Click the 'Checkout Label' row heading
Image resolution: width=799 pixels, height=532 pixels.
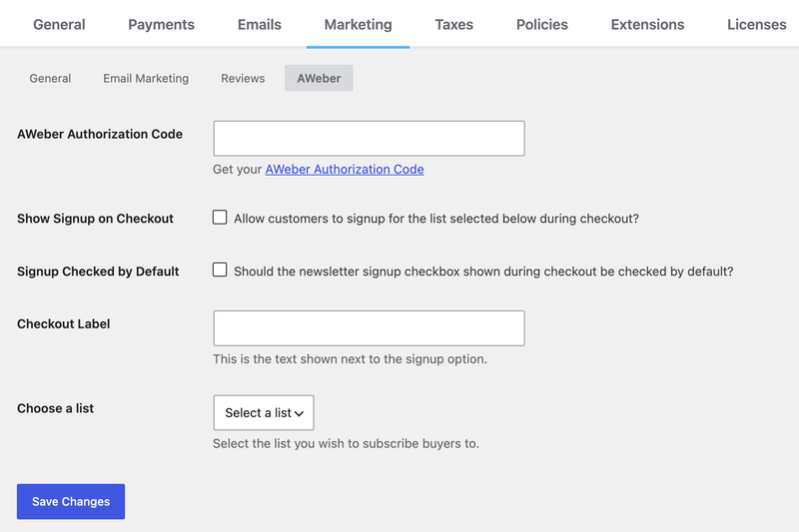tap(64, 323)
